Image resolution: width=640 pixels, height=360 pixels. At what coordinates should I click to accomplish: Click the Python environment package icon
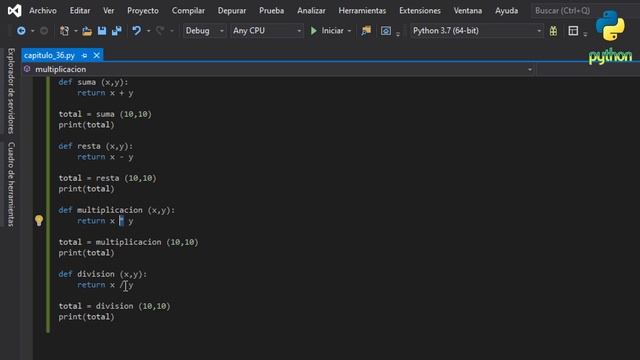click(553, 31)
